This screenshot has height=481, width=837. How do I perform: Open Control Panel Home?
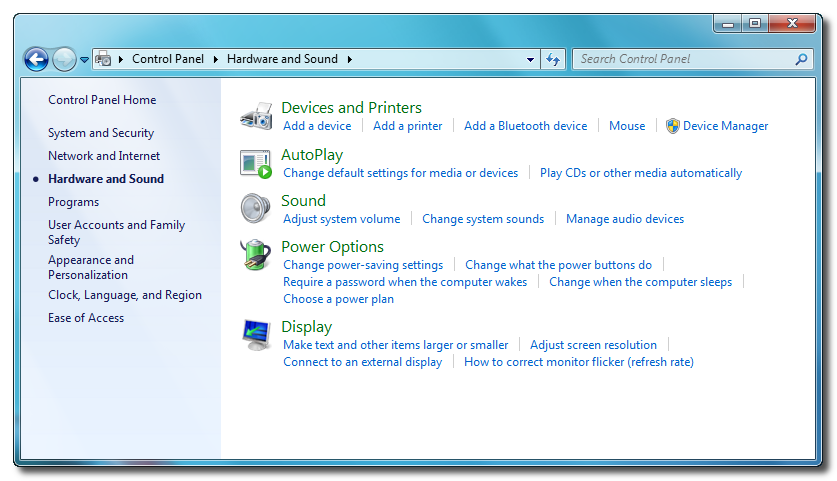pyautogui.click(x=102, y=100)
